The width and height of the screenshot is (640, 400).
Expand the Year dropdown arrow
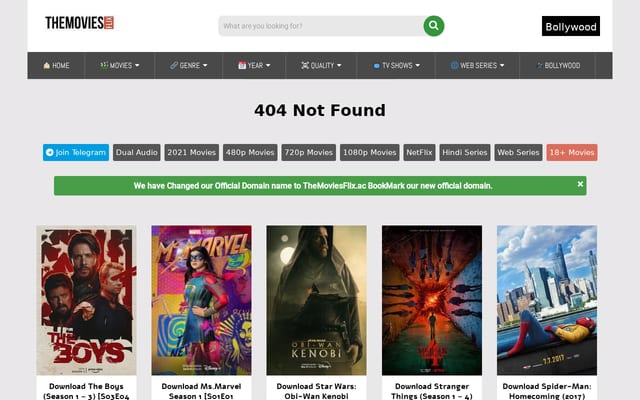tap(268, 65)
